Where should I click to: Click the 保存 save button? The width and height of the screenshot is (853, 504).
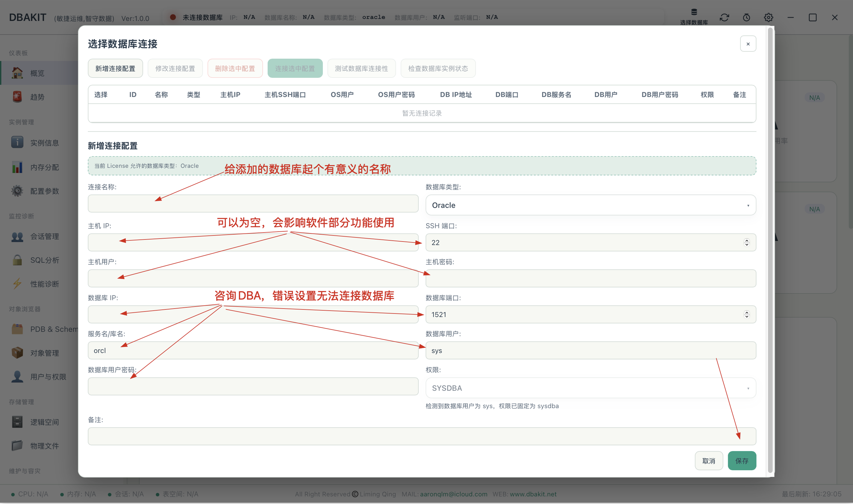[742, 461]
